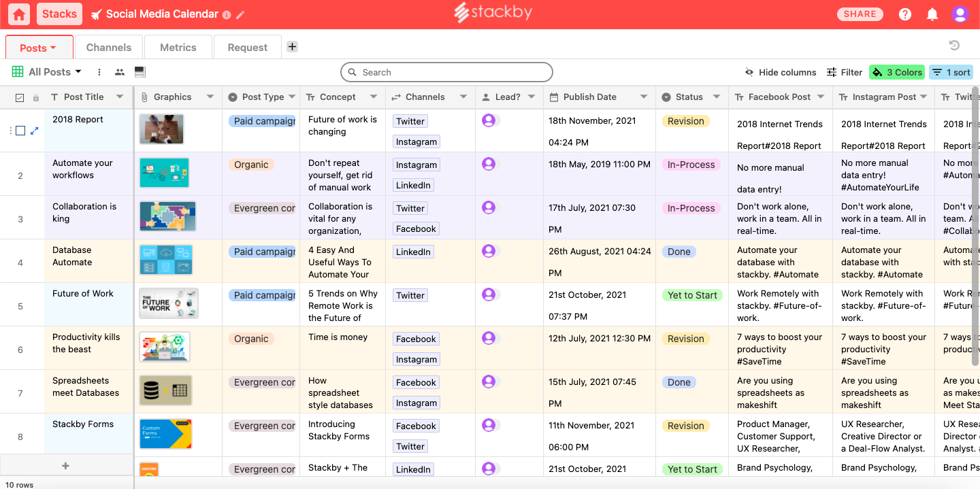Image resolution: width=980 pixels, height=489 pixels.
Task: Click the yellow Revision status in the 2018 Report row
Action: coord(685,121)
